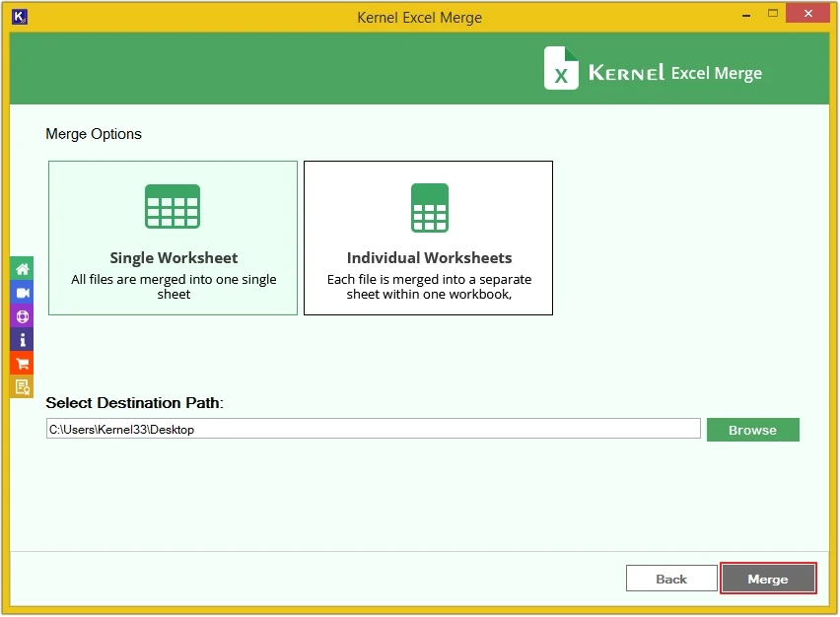This screenshot has width=840, height=617.
Task: Click the license activation sidebar icon
Action: point(22,386)
